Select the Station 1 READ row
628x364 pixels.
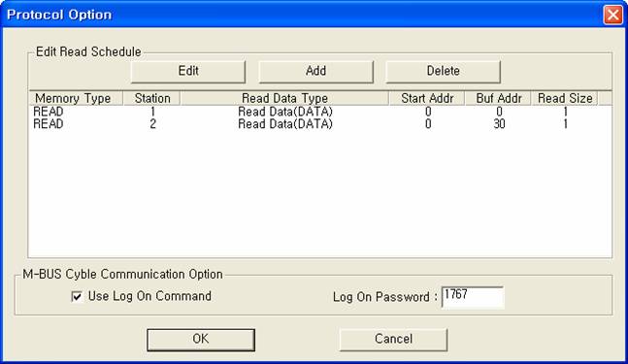point(320,112)
